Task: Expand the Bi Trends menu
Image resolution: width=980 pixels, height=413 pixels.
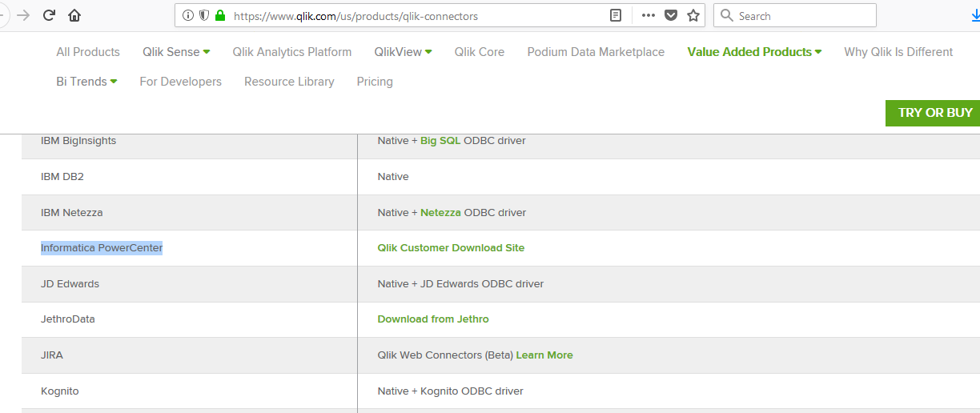Action: click(86, 82)
